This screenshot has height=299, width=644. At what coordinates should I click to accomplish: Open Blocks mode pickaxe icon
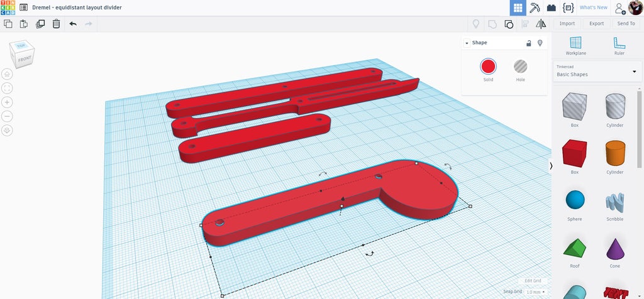tap(535, 8)
